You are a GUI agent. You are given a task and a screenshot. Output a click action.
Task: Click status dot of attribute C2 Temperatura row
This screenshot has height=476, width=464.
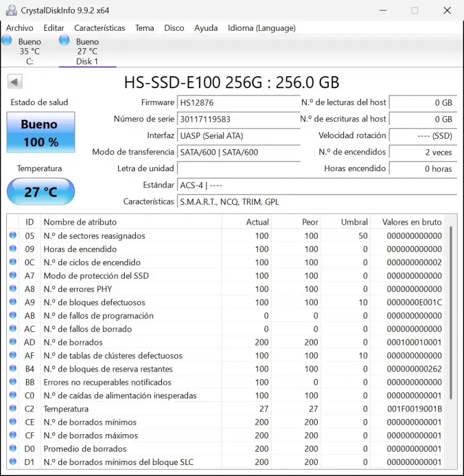(13, 408)
